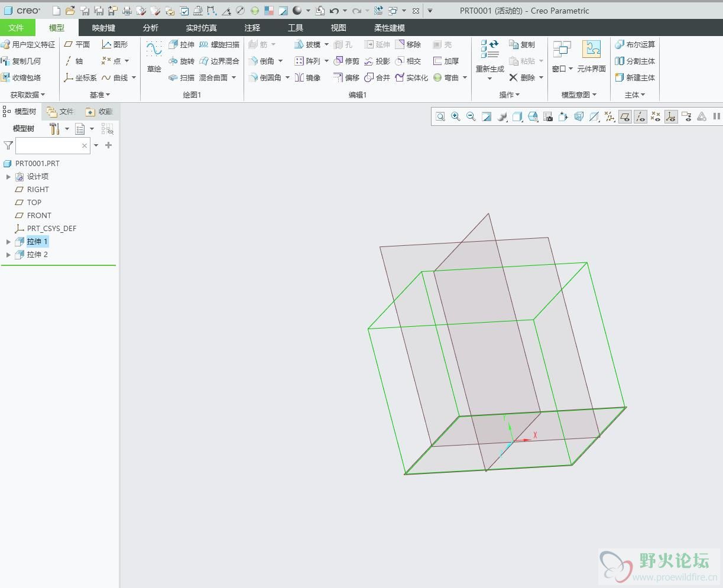Screen dimensions: 723x588
Task: Open the 主体 group dropdown
Action: click(x=635, y=95)
